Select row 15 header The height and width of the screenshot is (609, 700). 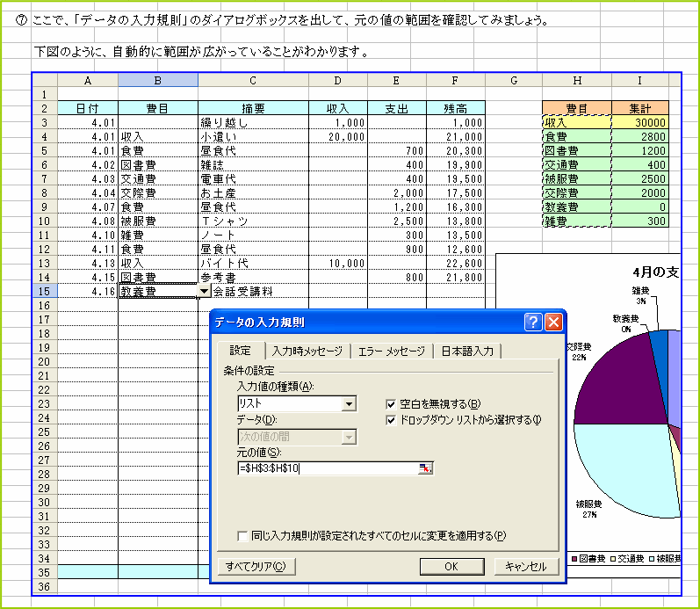coord(45,292)
